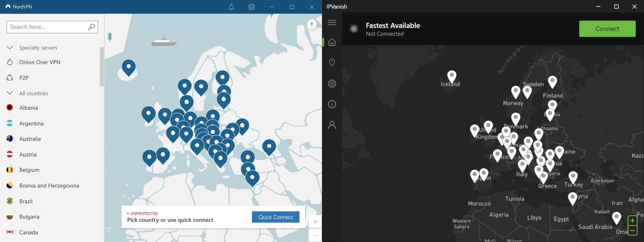Collapse the Specialty servers section

[10, 48]
